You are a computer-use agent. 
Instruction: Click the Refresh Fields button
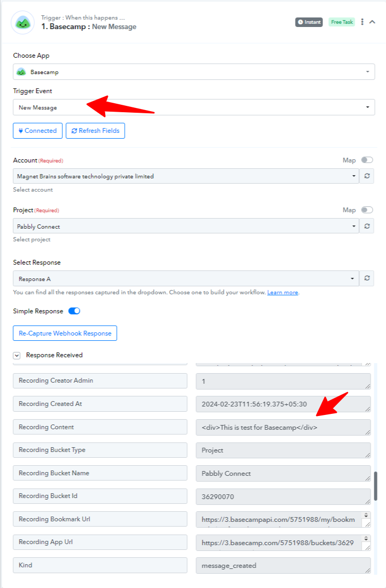click(95, 131)
